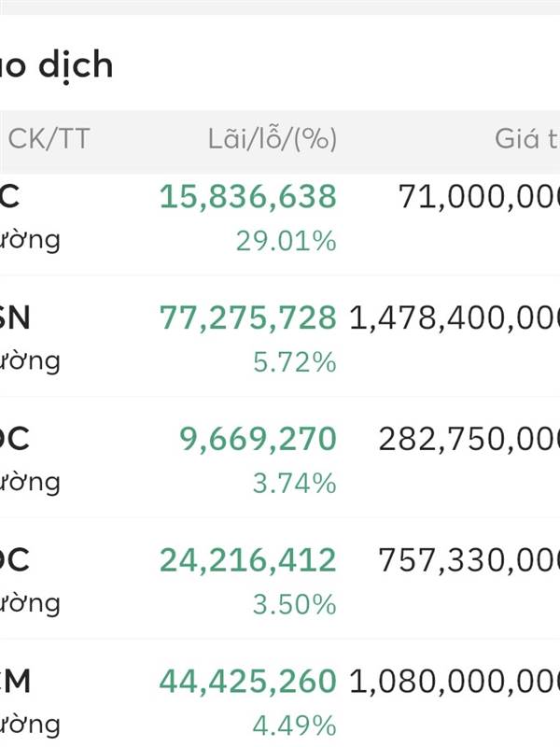Tap the 5.72% gain percentage

[295, 362]
